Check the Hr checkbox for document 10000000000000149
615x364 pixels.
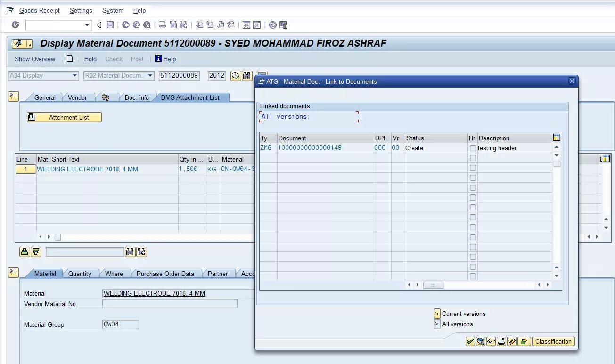click(x=473, y=147)
